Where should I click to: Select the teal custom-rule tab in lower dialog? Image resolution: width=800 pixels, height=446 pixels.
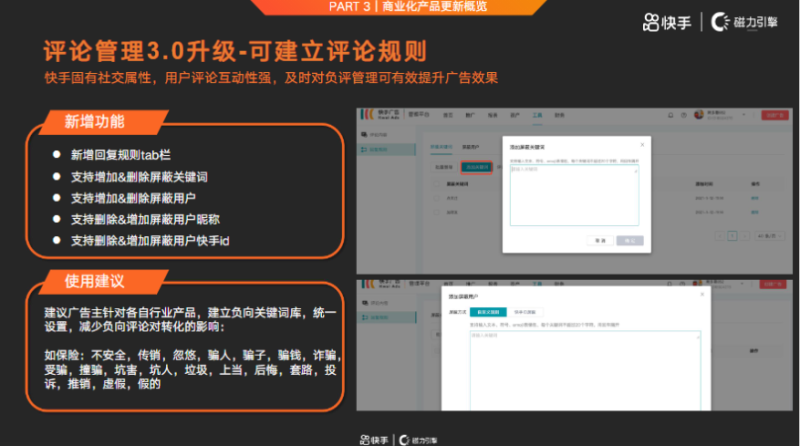488,312
